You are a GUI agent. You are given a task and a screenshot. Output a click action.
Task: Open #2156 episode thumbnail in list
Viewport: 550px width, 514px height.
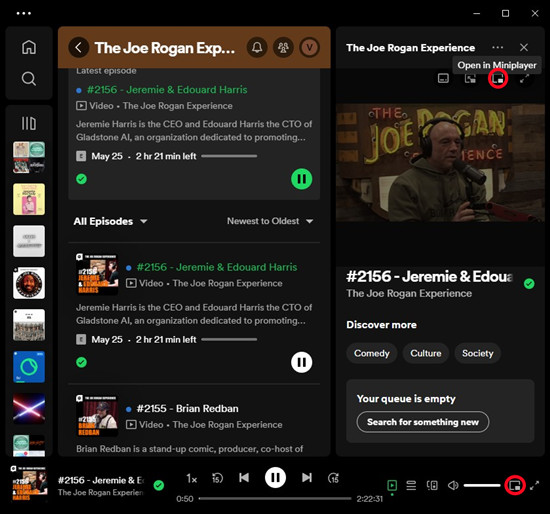(x=97, y=274)
